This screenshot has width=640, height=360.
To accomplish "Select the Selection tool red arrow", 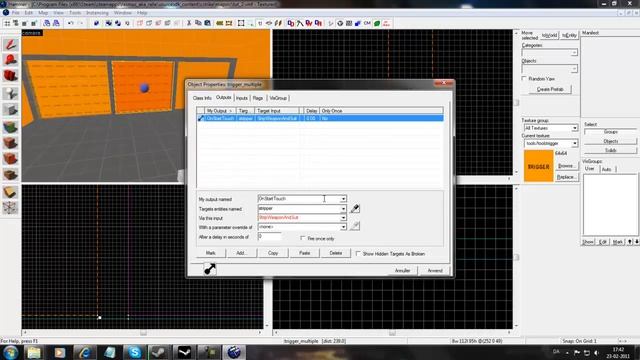I will (10, 44).
